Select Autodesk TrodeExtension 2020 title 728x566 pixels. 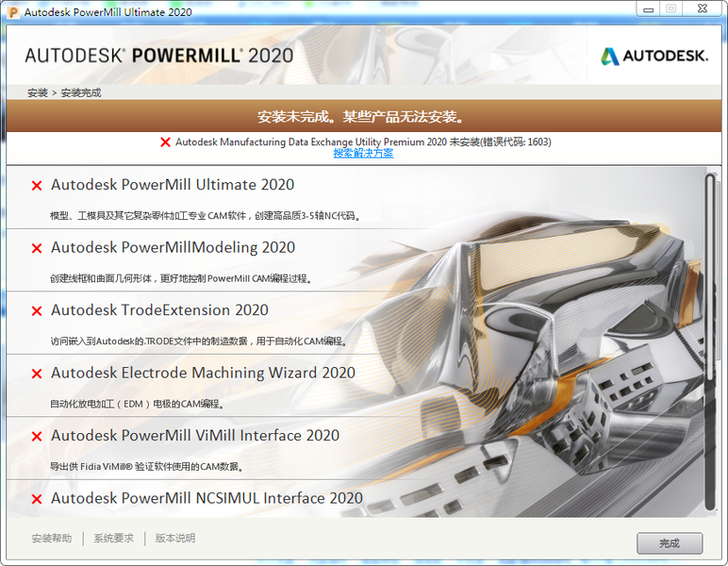click(x=159, y=310)
